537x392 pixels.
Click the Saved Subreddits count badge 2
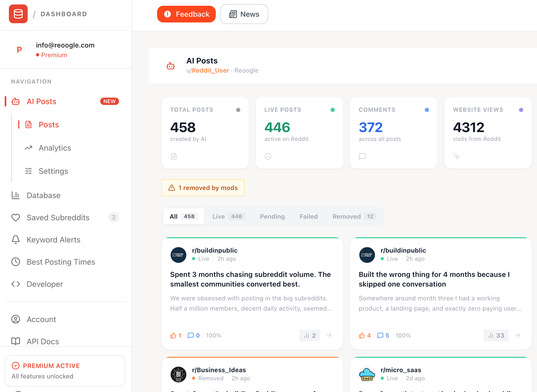pyautogui.click(x=114, y=217)
